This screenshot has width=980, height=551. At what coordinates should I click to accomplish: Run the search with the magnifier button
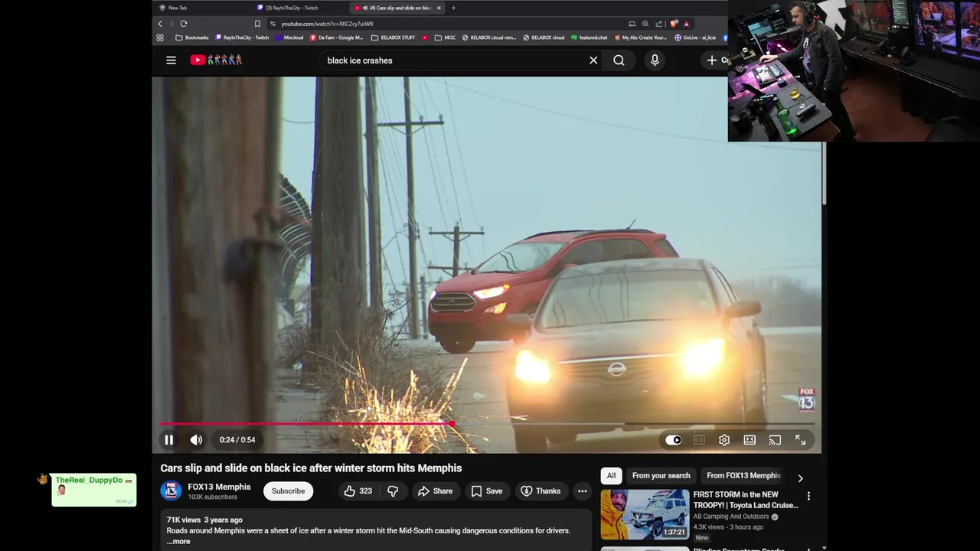619,60
